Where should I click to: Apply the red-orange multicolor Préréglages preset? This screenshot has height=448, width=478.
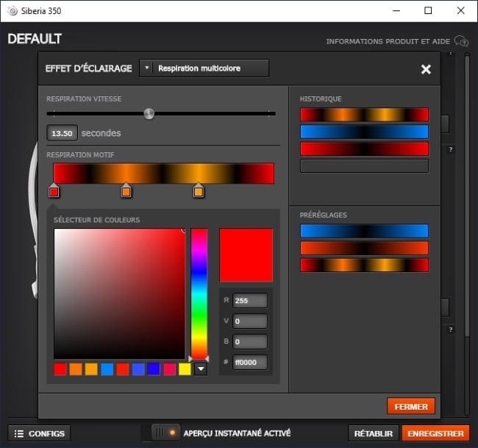[x=364, y=265]
